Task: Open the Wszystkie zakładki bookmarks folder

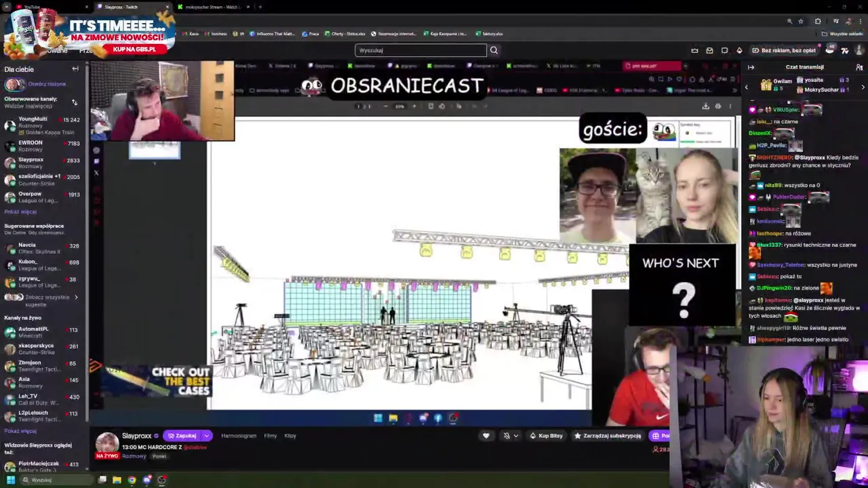Action: point(842,34)
